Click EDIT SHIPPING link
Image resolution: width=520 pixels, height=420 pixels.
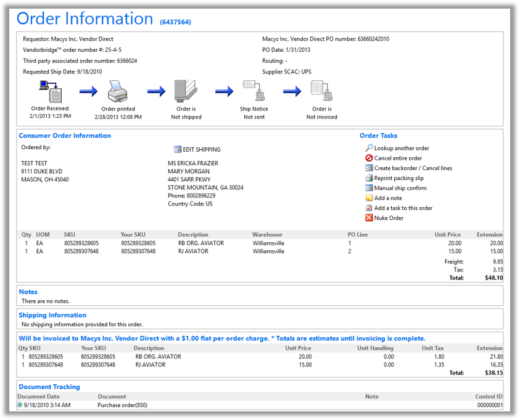(201, 149)
